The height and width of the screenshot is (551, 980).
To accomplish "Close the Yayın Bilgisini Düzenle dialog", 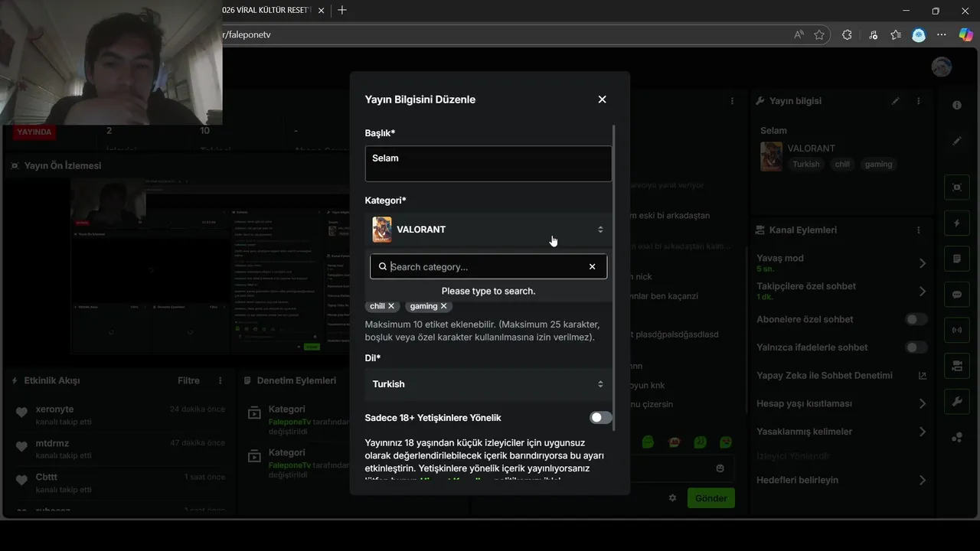I will pos(602,99).
